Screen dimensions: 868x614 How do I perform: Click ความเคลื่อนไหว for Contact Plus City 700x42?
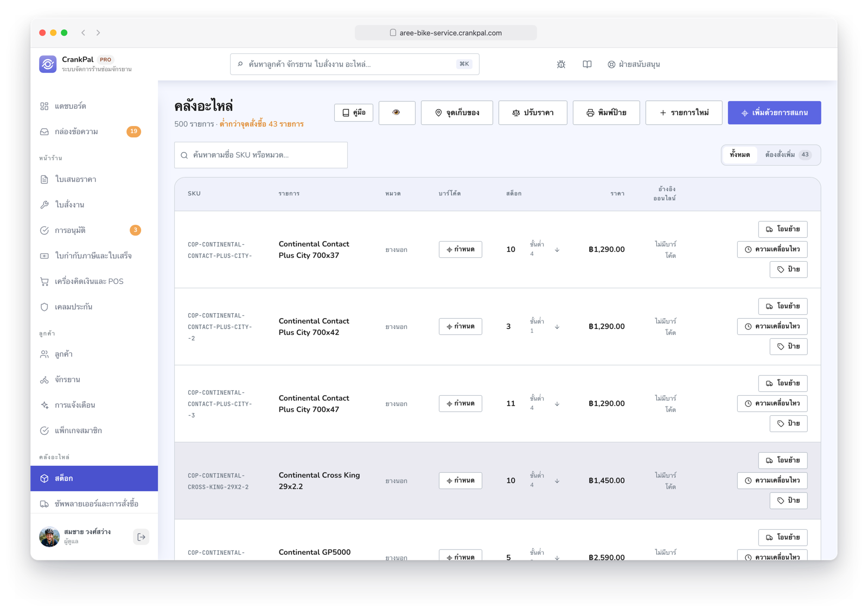click(772, 326)
